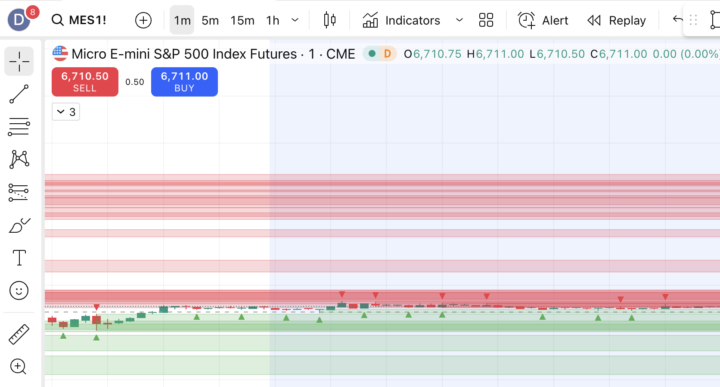Click the notification badge showing 8
The image size is (720, 387).
coord(32,12)
